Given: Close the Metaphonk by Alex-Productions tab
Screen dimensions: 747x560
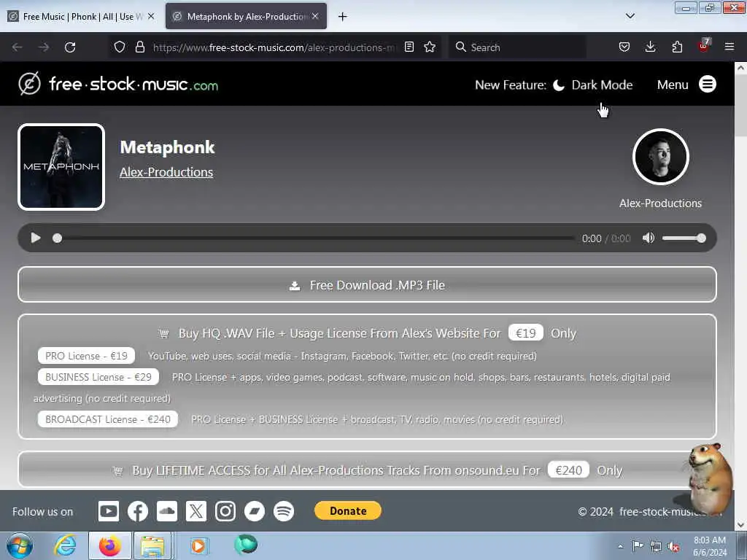Looking at the screenshot, I should (315, 16).
